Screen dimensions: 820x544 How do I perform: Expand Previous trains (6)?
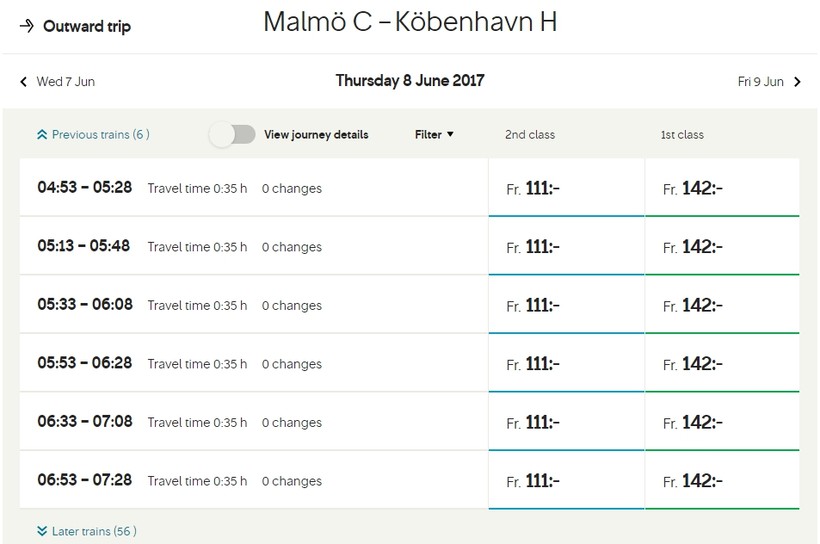click(x=100, y=134)
